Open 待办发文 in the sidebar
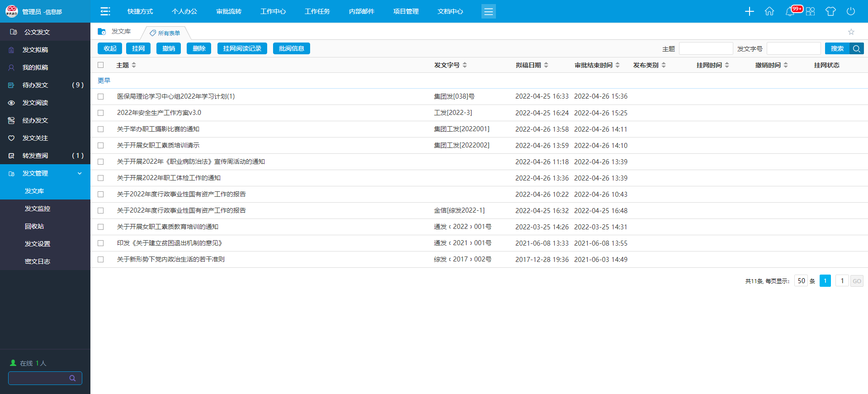868x394 pixels. tap(35, 85)
